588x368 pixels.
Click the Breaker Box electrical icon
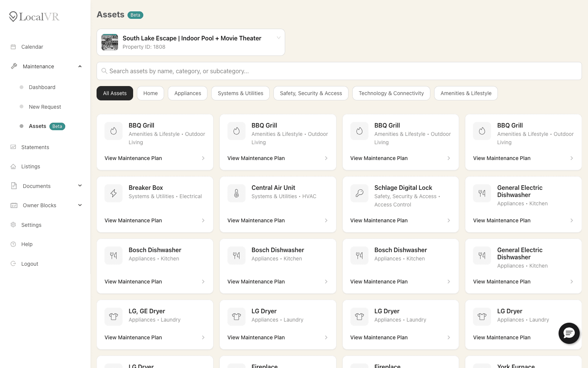[x=113, y=193]
